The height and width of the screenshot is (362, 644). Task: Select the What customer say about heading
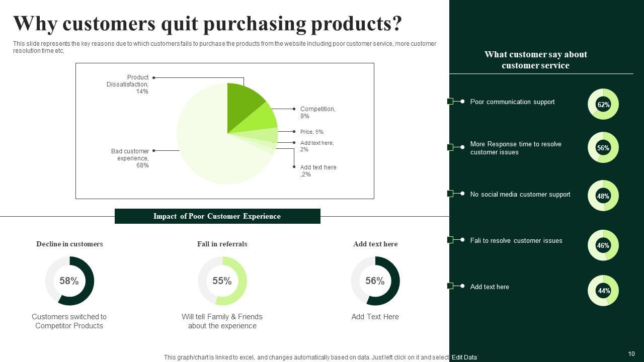[x=535, y=60]
